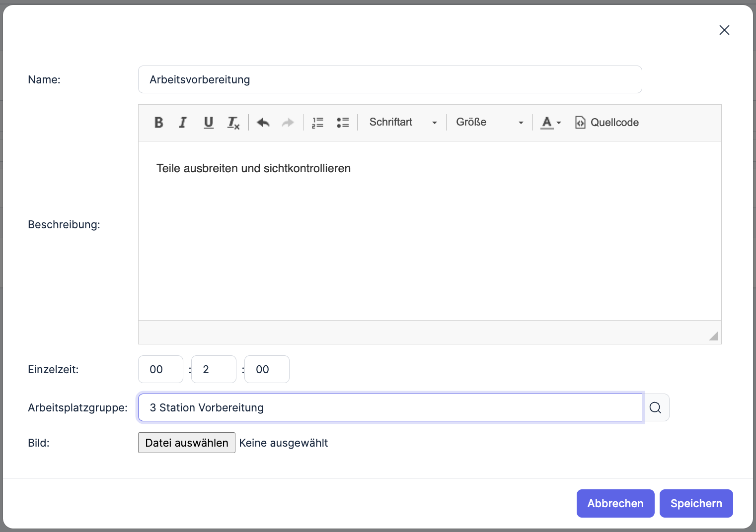The width and height of the screenshot is (756, 532).
Task: Expand the Größe font size dropdown
Action: 489,123
